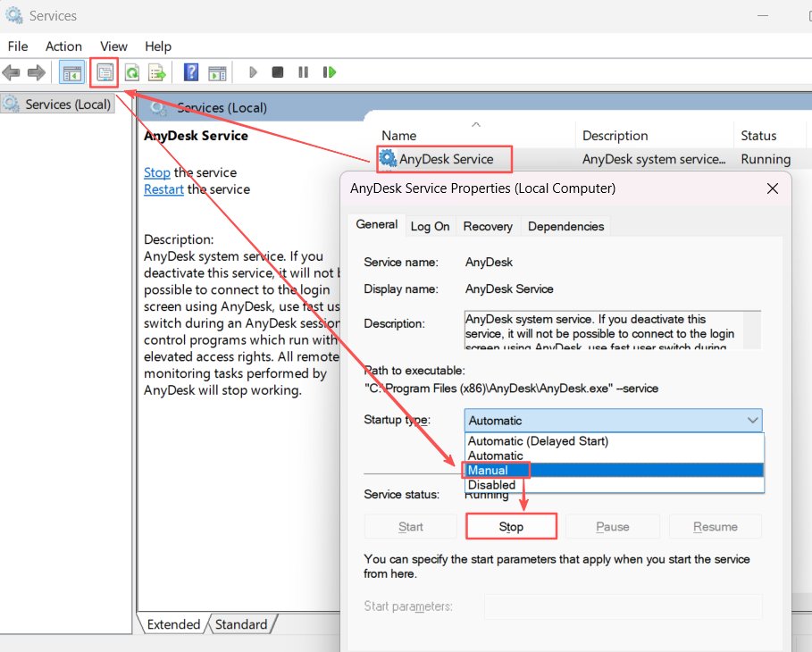Viewport: 812px width, 652px height.
Task: Choose the Disabled startup option
Action: [615, 485]
